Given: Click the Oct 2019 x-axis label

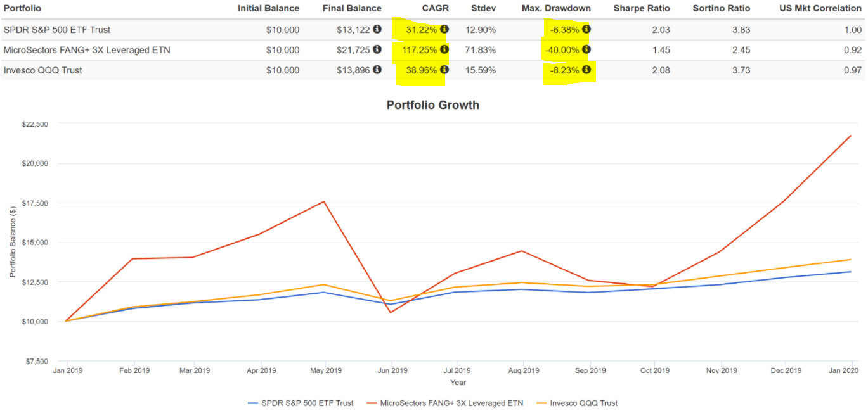Looking at the screenshot, I should (655, 370).
